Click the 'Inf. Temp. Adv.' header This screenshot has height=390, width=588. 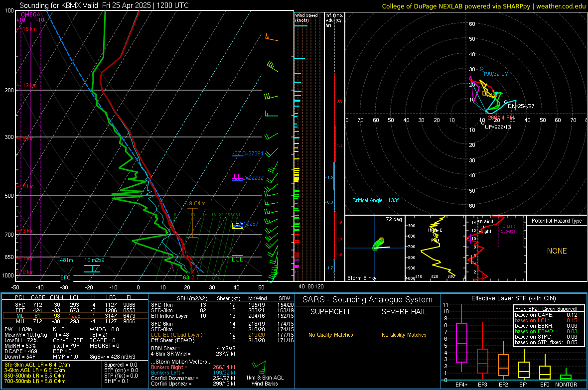tap(334, 20)
